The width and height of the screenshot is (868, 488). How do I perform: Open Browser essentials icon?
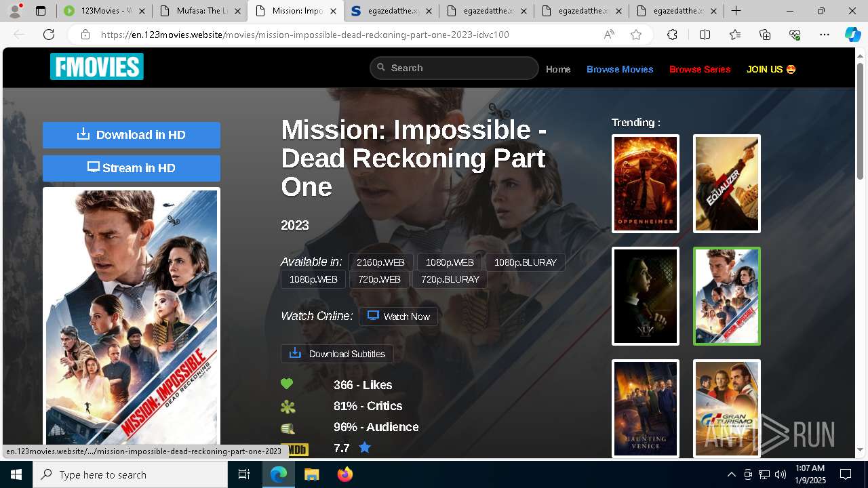(795, 35)
